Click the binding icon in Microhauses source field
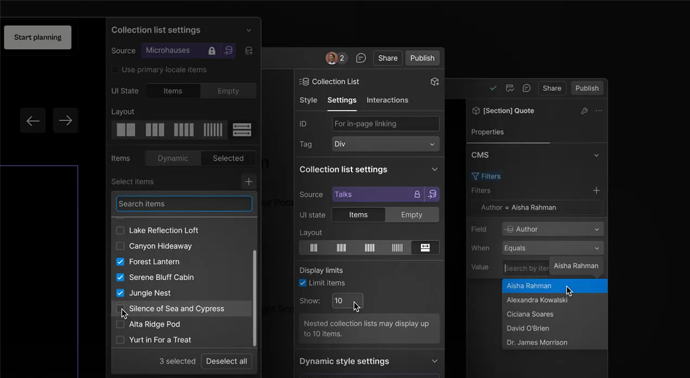The height and width of the screenshot is (378, 690). (228, 51)
